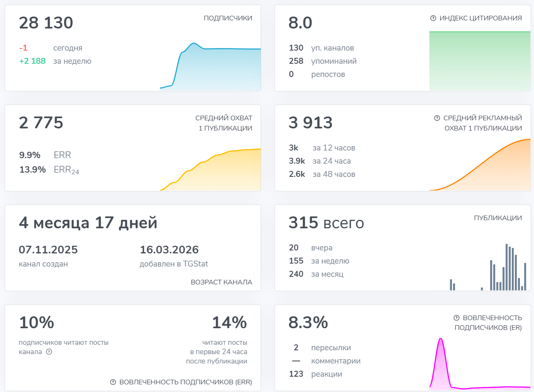The width and height of the screenshot is (534, 392).
Task: Click the question icon after 'подписчиков читают посты канала'
Action: (49, 352)
